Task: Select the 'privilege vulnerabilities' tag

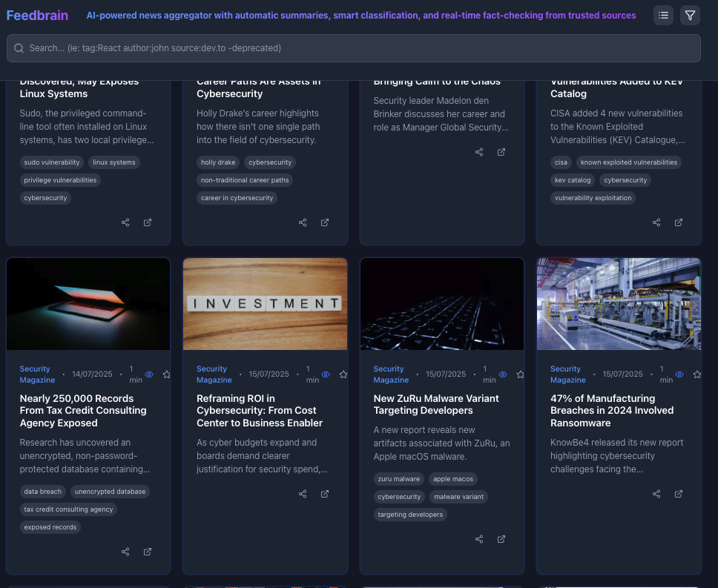Action: pos(60,180)
